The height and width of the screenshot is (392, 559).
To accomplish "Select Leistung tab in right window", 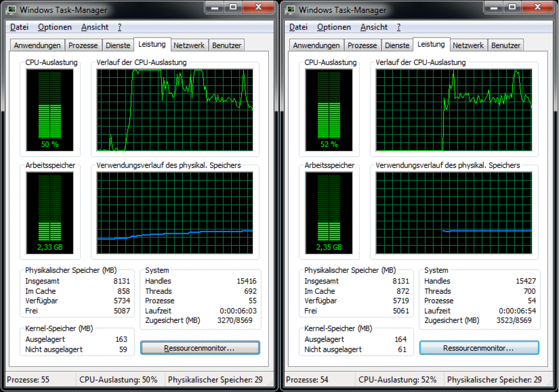I will tap(431, 44).
